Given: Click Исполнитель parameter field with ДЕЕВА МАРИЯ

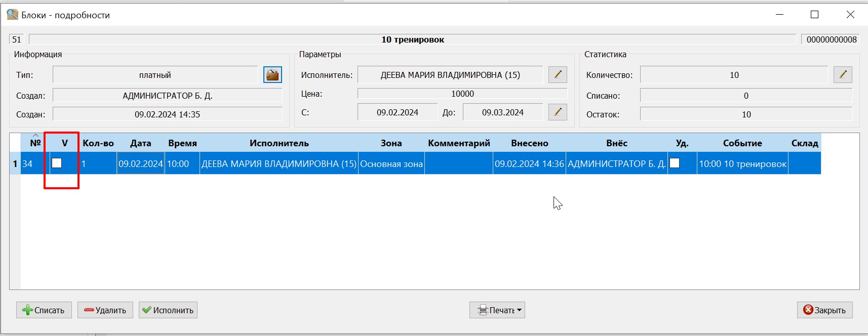Looking at the screenshot, I should pos(450,75).
